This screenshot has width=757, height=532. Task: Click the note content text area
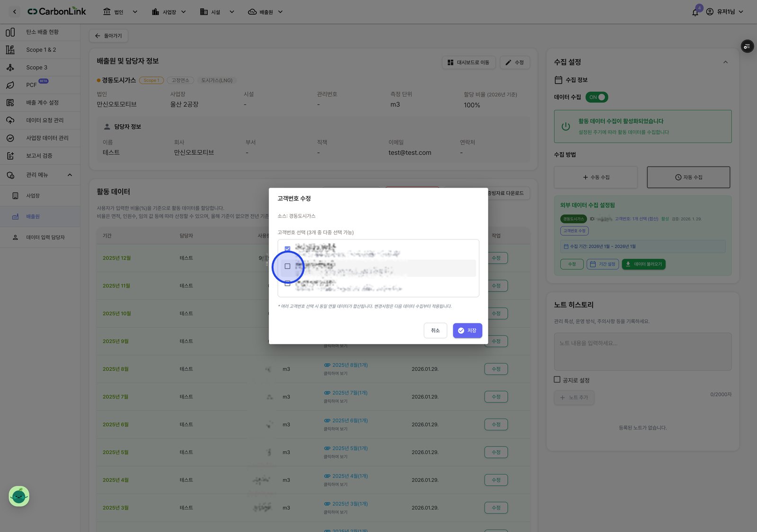(643, 351)
